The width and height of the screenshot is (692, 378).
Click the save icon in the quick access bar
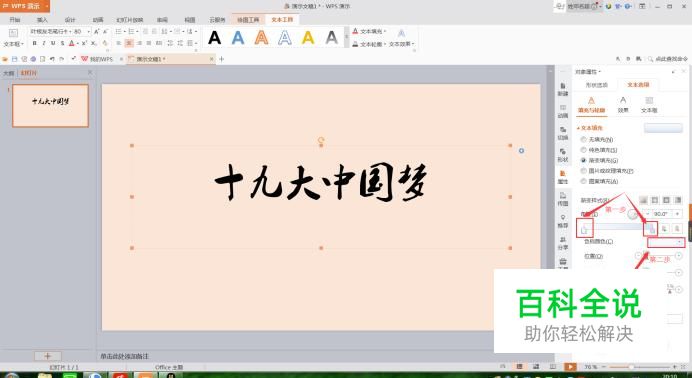point(15,59)
